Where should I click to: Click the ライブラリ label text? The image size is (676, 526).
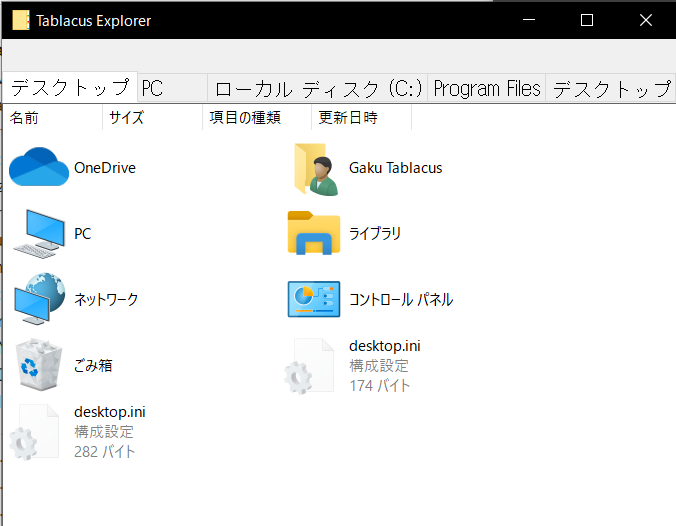[375, 234]
